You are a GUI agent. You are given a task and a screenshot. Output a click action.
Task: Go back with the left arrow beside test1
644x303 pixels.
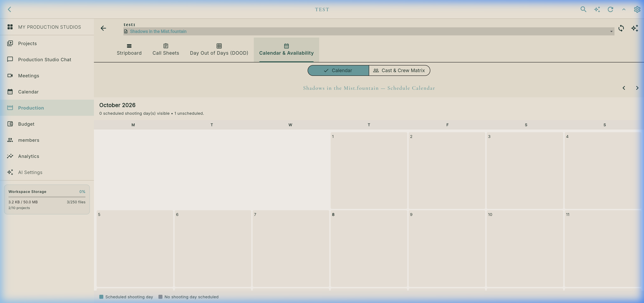pos(103,28)
